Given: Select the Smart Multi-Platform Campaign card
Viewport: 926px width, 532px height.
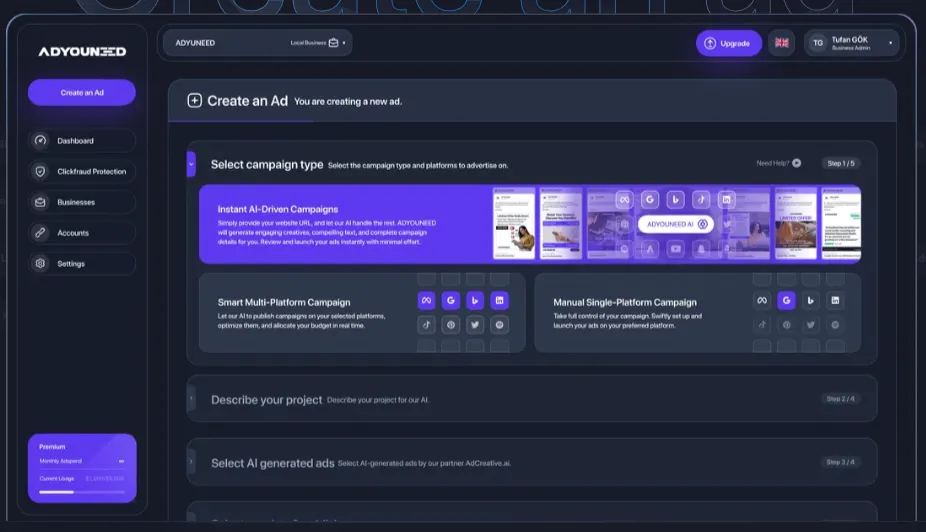Looking at the screenshot, I should 362,313.
